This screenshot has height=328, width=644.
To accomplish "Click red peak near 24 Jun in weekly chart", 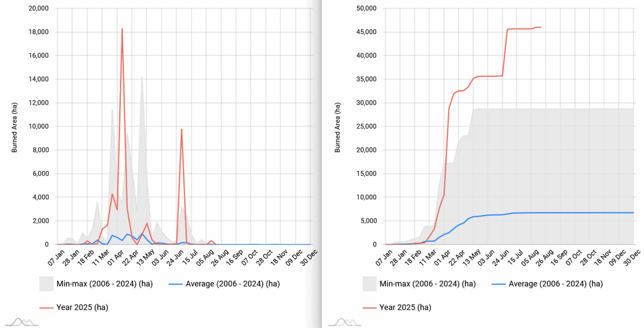I will point(181,130).
